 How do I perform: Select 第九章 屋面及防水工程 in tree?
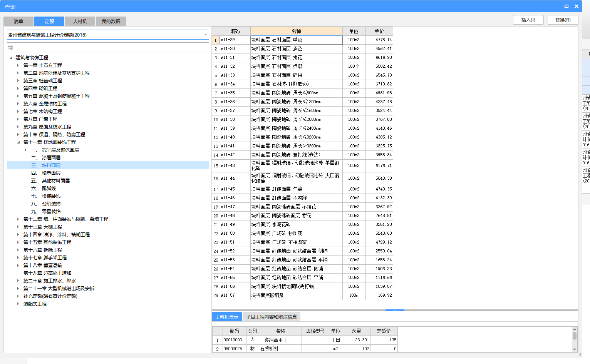47,127
